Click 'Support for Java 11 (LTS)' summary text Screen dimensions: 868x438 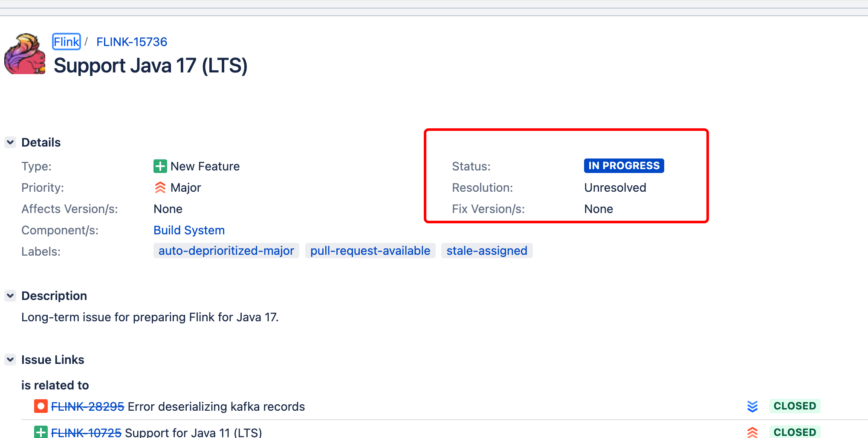pos(194,432)
